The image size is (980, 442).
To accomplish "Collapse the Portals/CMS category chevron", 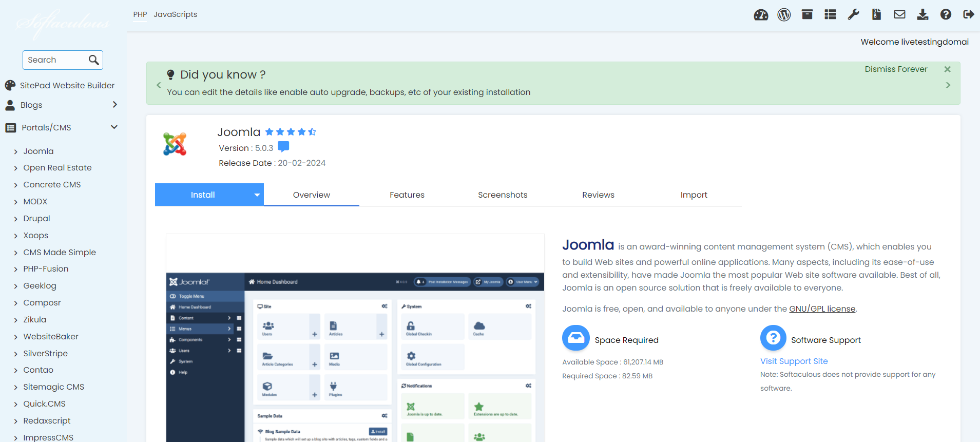I will coord(114,127).
